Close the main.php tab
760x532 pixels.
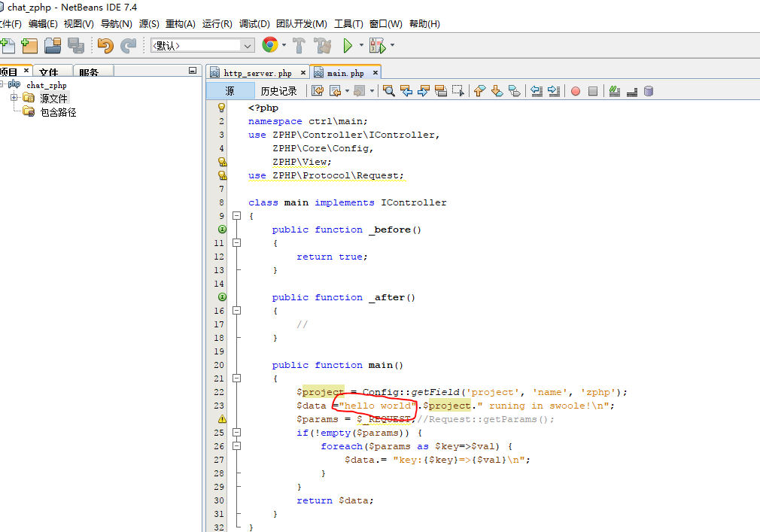click(375, 73)
